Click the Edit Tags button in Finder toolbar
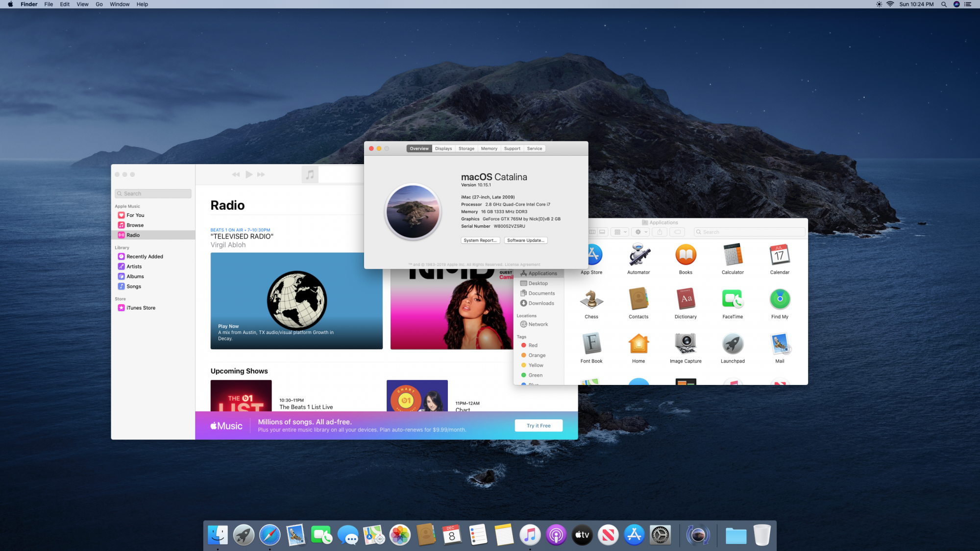Screen dimensions: 980x551 (x=678, y=232)
